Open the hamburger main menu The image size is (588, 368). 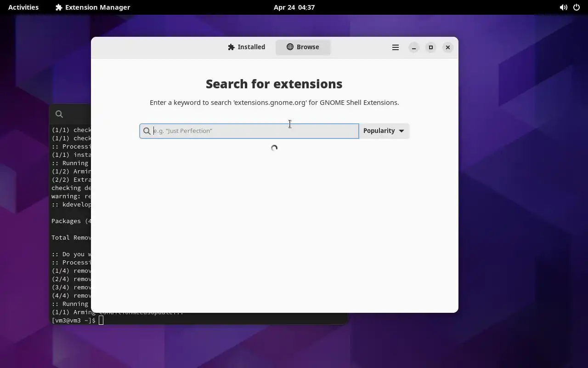[395, 47]
